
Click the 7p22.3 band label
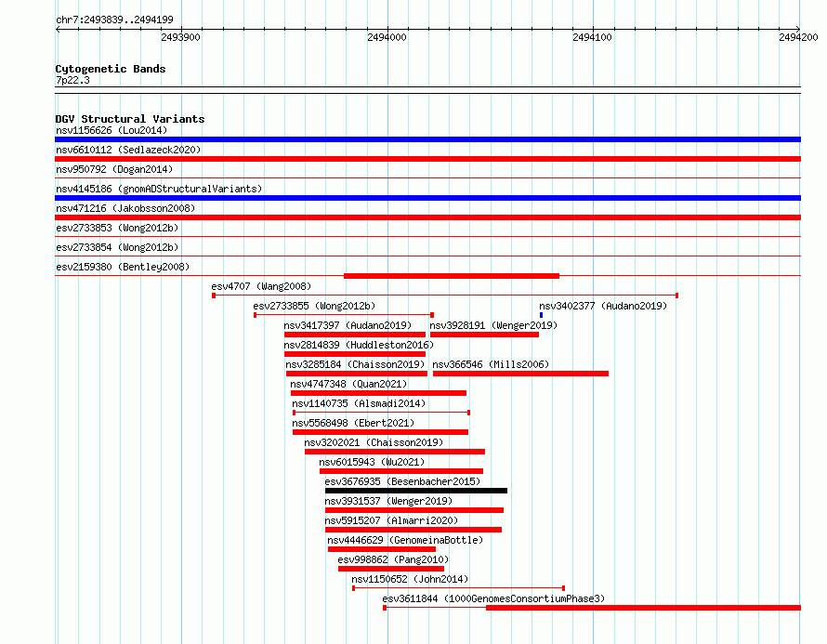click(72, 80)
